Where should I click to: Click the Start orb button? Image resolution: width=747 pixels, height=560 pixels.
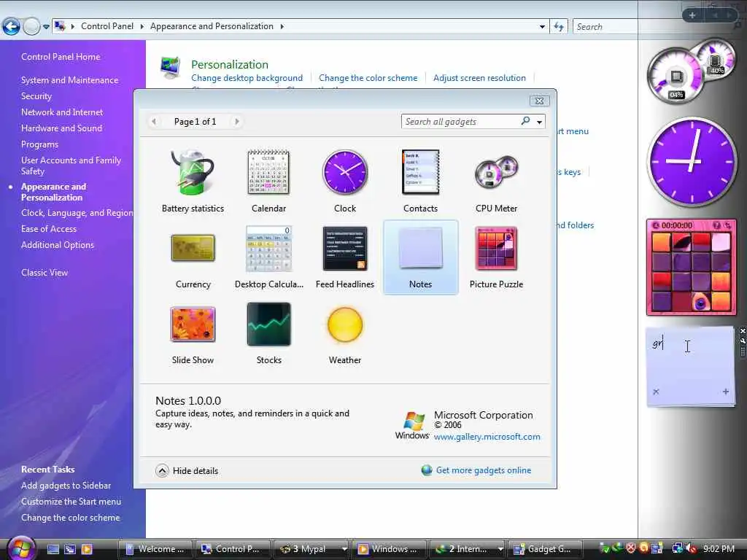pos(20,548)
